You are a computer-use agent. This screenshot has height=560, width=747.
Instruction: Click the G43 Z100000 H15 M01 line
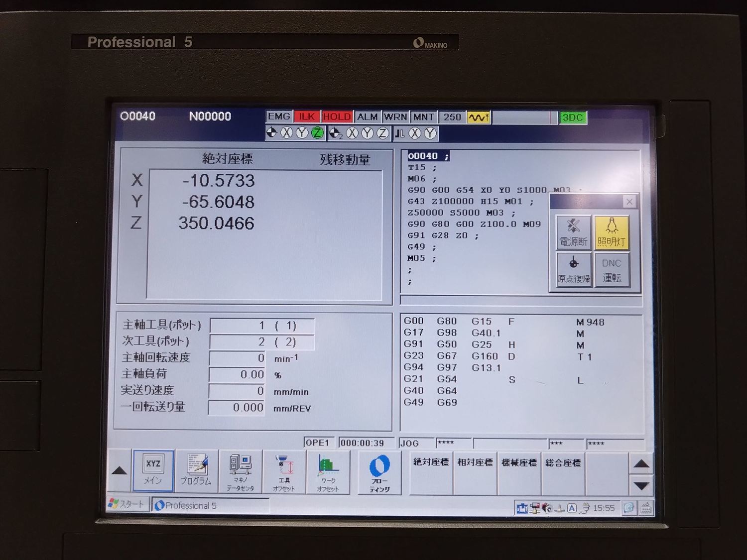[471, 202]
